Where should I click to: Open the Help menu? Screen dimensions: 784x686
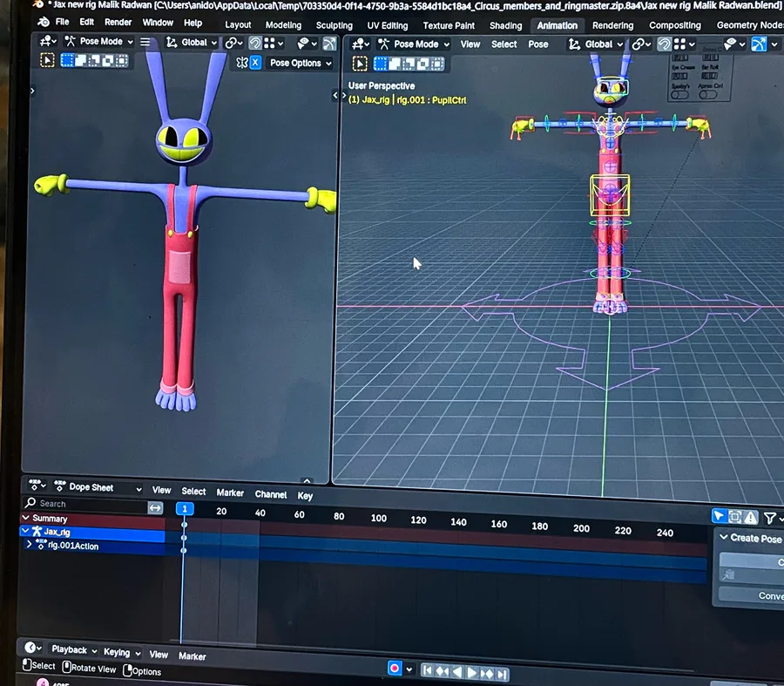(x=193, y=23)
